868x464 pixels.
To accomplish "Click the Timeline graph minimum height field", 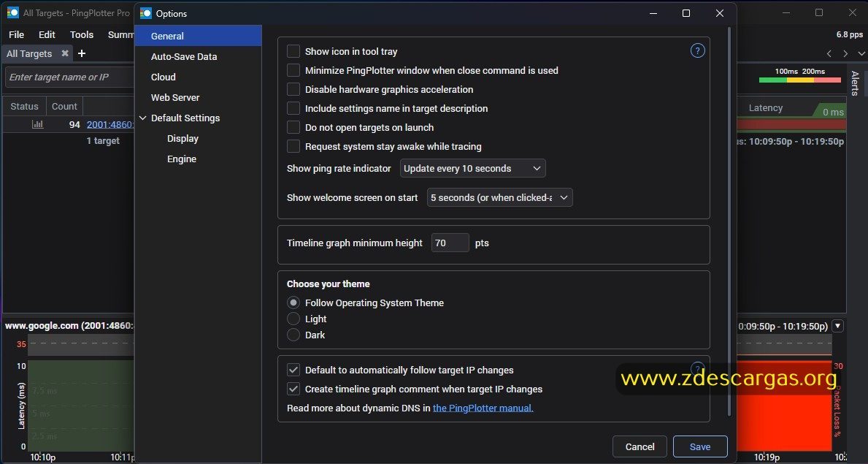I will (x=450, y=243).
